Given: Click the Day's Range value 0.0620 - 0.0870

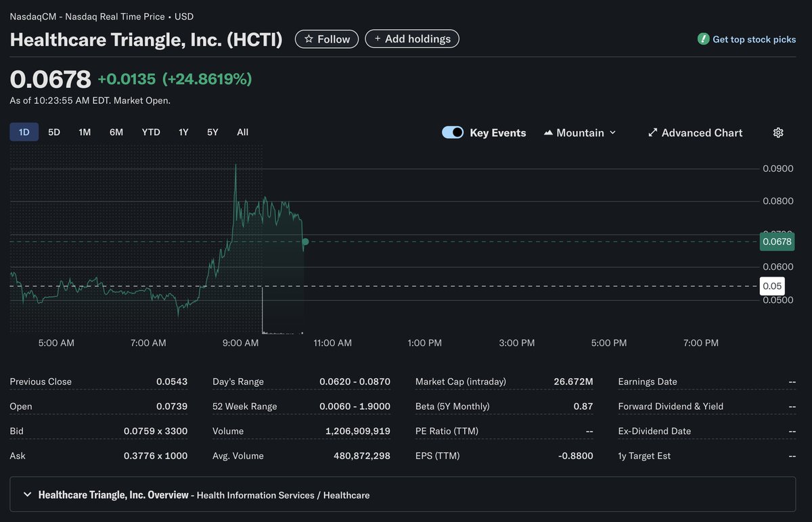Looking at the screenshot, I should tap(355, 381).
